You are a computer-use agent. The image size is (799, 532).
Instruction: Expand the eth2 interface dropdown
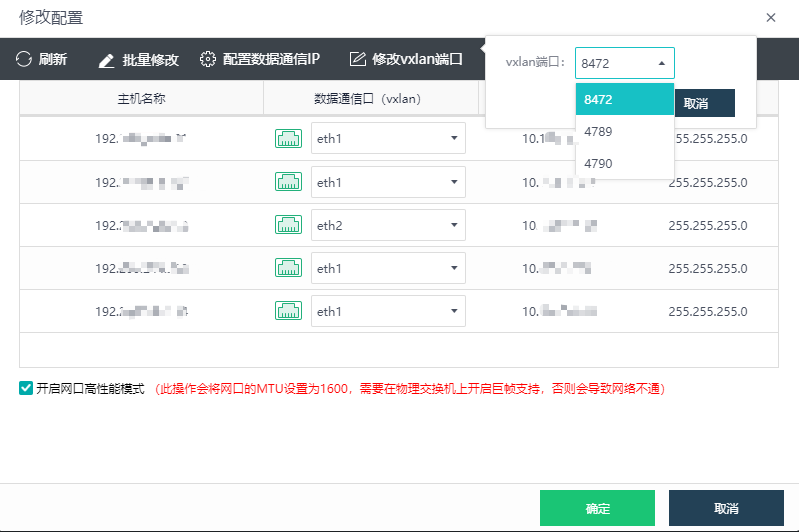point(388,225)
